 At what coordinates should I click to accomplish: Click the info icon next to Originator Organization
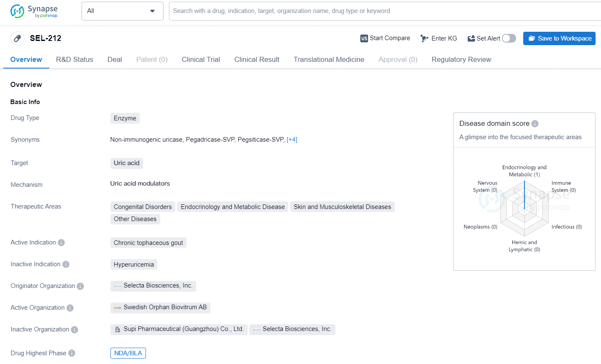[80, 286]
